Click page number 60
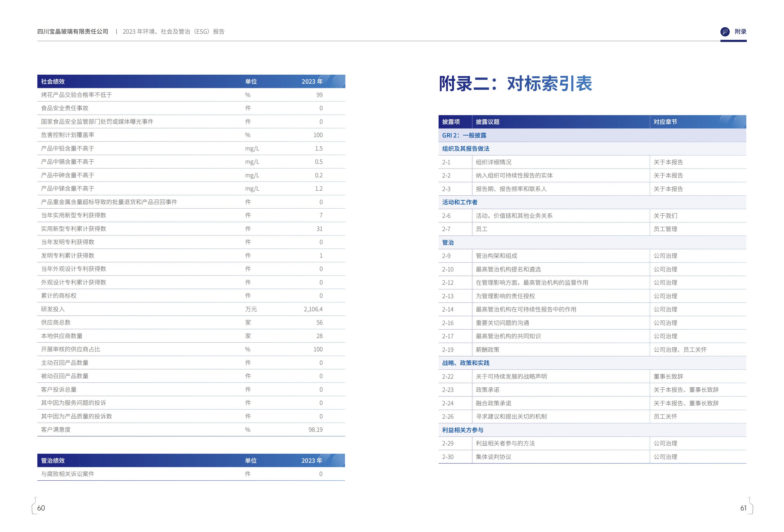The height and width of the screenshot is (532, 784). pos(41,508)
